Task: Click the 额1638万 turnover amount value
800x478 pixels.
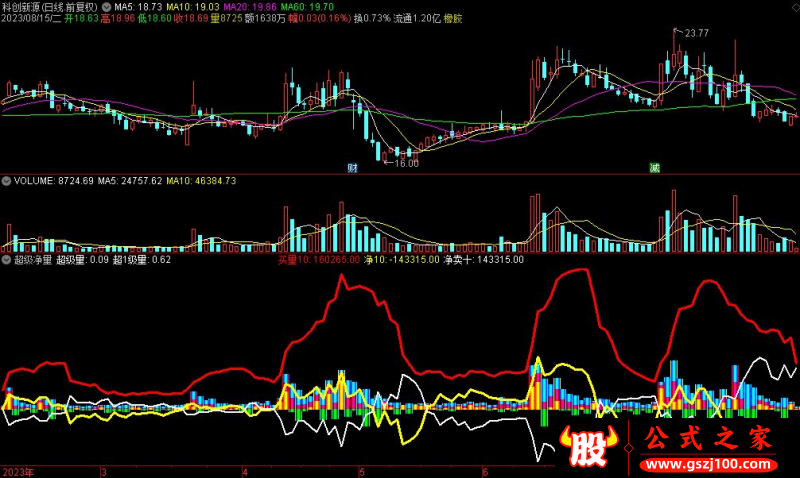Action: coord(265,18)
